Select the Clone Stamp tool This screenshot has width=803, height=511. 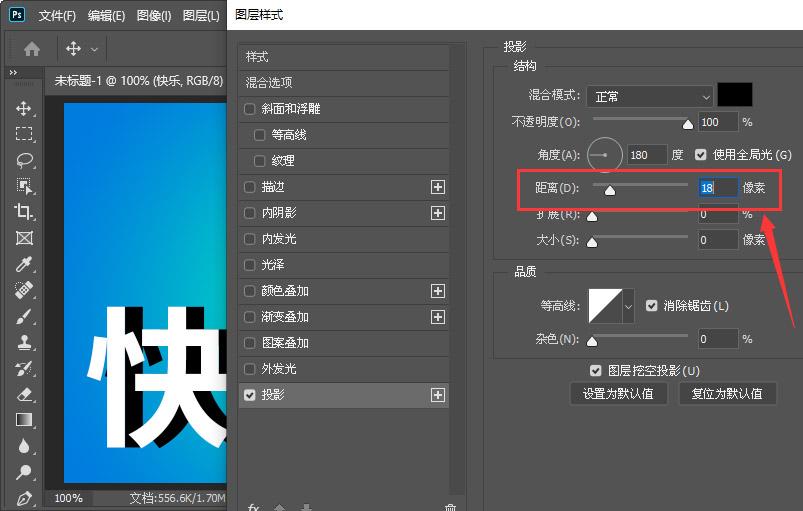tap(24, 342)
